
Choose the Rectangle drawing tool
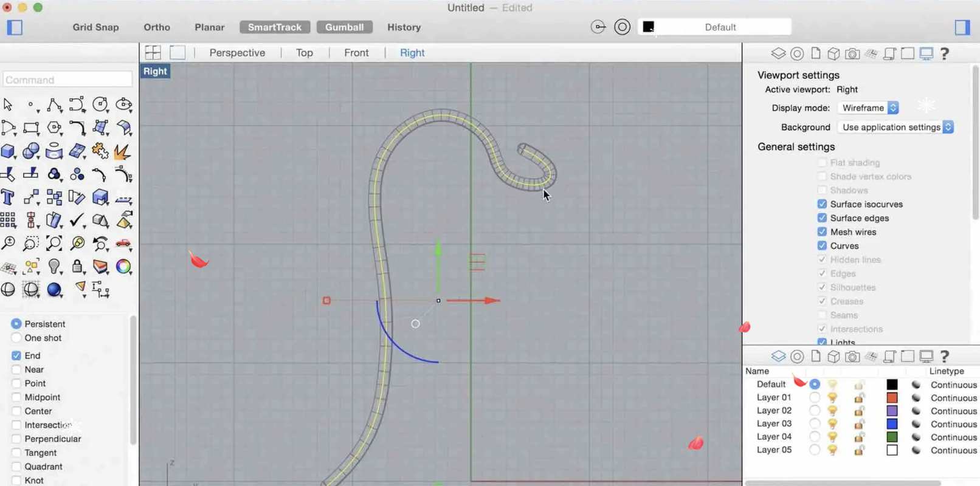30,128
